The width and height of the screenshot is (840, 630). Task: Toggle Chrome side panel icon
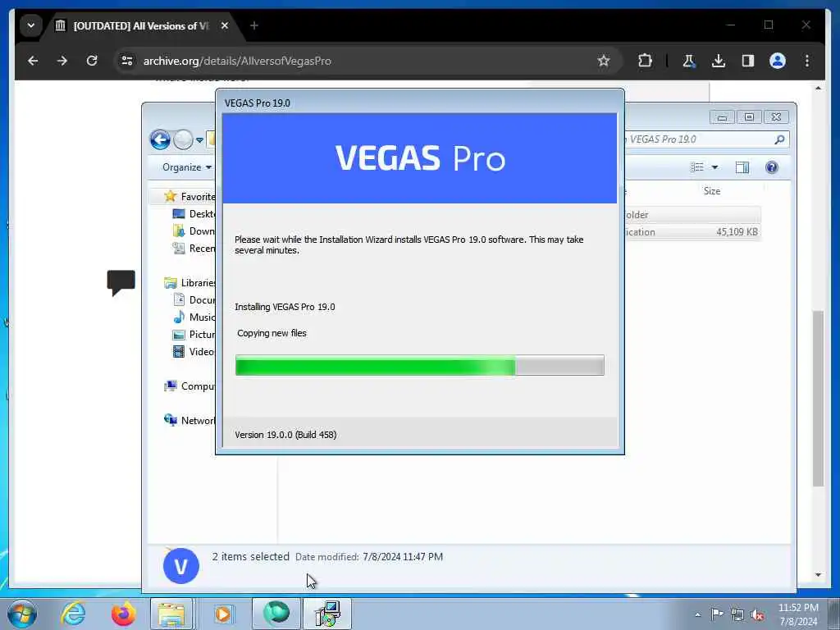748,61
